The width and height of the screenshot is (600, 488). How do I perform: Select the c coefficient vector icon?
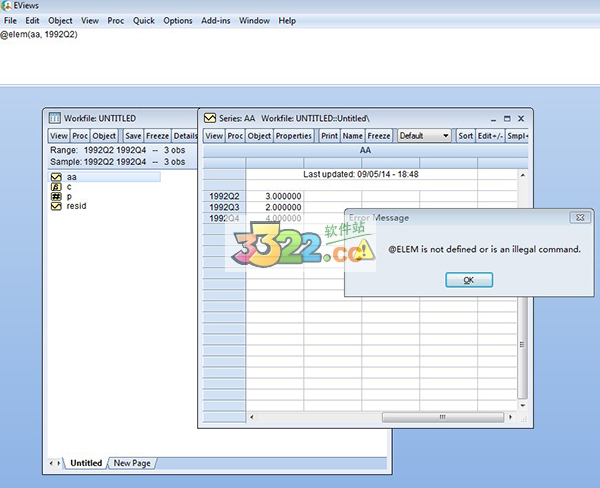tap(56, 187)
